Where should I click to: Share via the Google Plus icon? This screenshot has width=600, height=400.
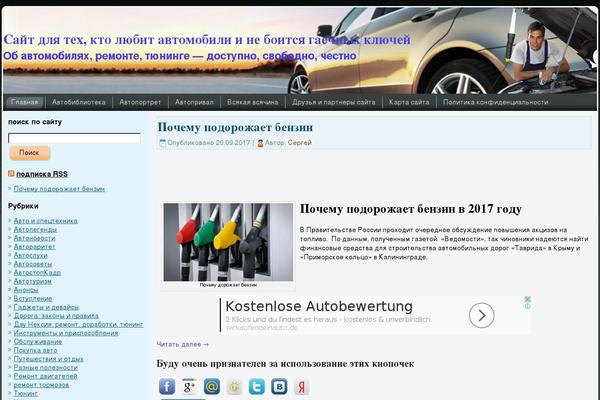[x=189, y=387]
